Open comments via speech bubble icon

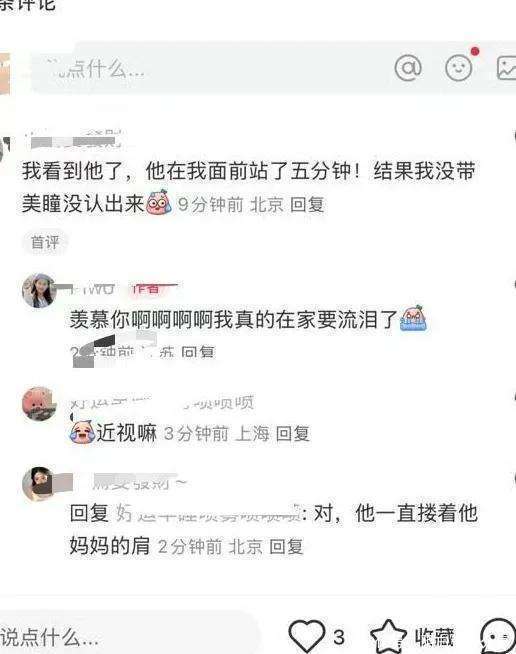coord(498,636)
